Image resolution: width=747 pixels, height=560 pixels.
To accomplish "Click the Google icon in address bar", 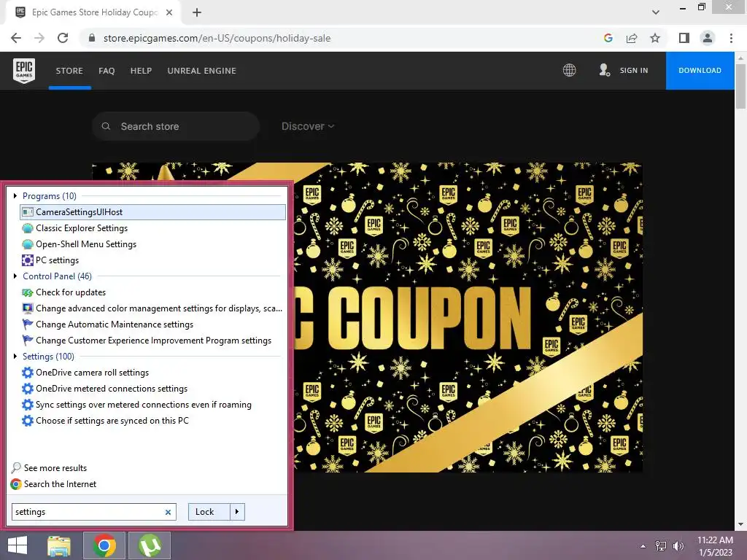I will [x=608, y=38].
